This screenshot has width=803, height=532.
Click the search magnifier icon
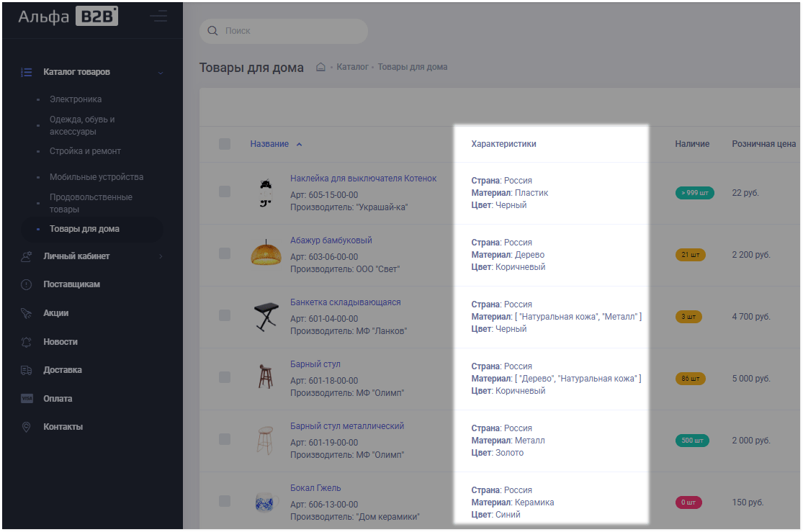[x=212, y=31]
